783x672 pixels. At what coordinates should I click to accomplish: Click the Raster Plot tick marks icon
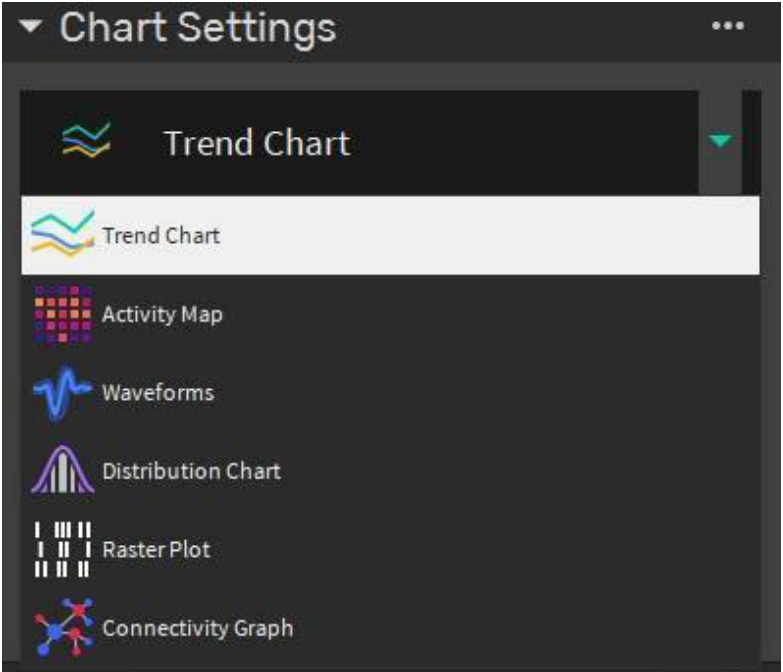pos(63,549)
